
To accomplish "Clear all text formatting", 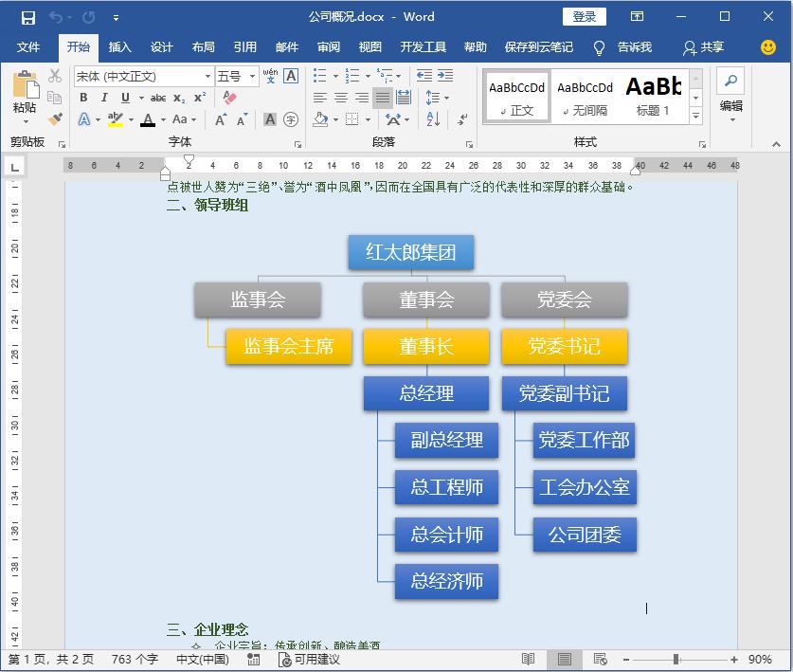I will click(x=229, y=97).
